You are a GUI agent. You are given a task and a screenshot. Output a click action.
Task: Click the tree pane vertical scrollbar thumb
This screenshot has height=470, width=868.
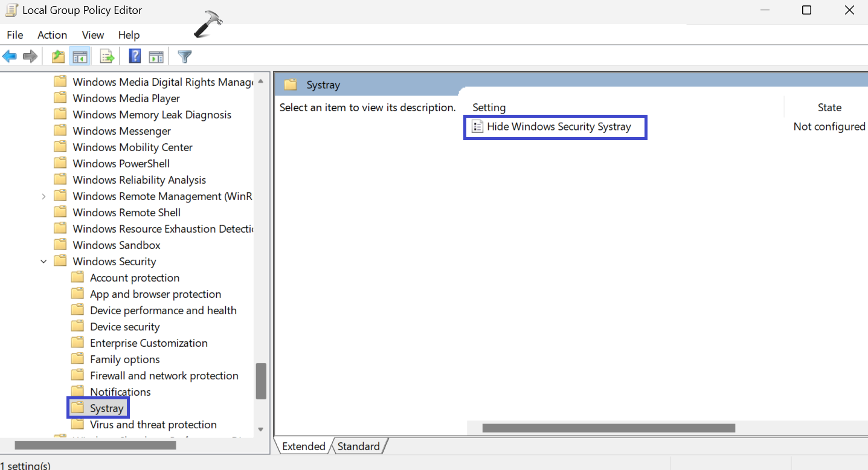tap(261, 381)
